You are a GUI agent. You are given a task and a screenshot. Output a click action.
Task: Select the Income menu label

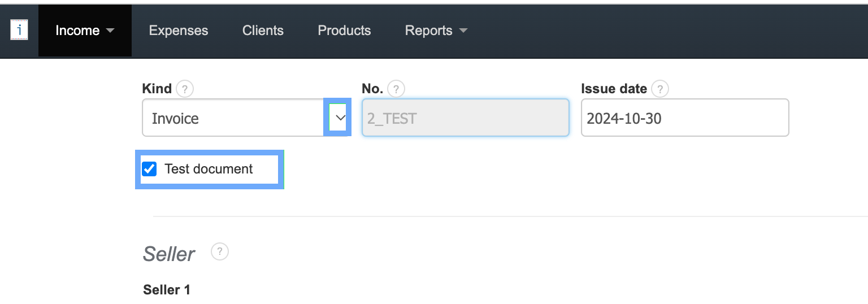(77, 31)
